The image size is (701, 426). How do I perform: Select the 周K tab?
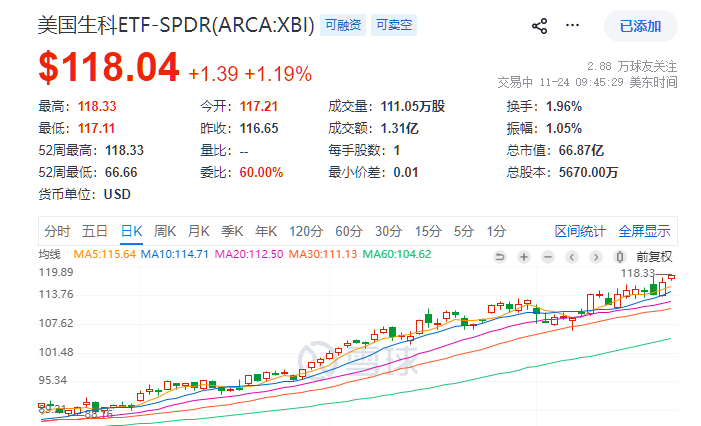pos(165,232)
